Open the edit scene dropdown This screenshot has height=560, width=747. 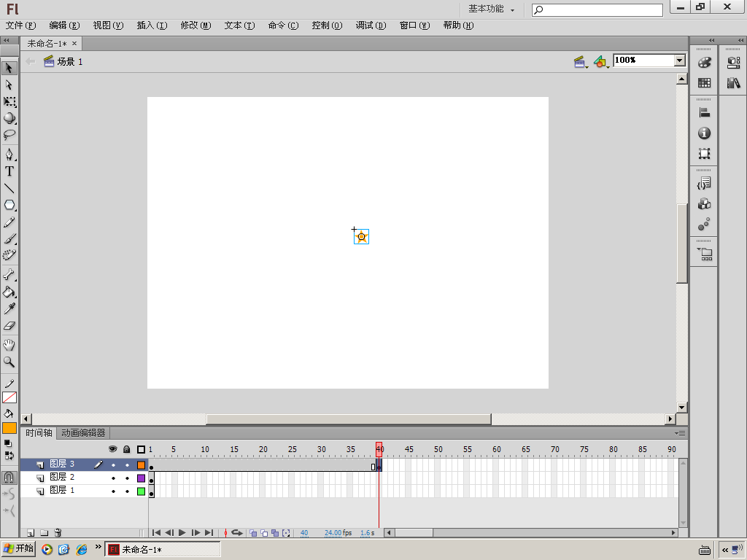click(x=581, y=62)
